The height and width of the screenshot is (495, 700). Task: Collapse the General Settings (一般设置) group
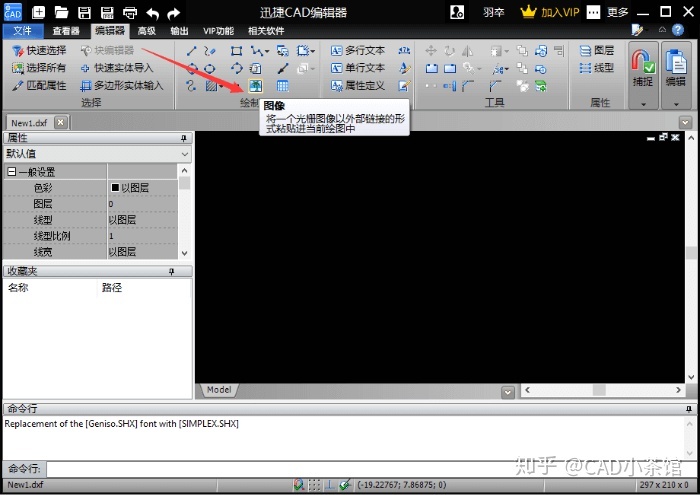(x=12, y=172)
